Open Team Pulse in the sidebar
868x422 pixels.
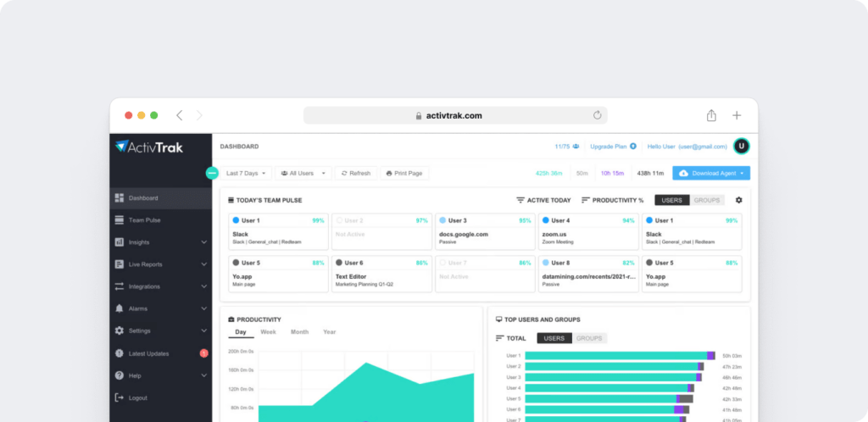[144, 220]
